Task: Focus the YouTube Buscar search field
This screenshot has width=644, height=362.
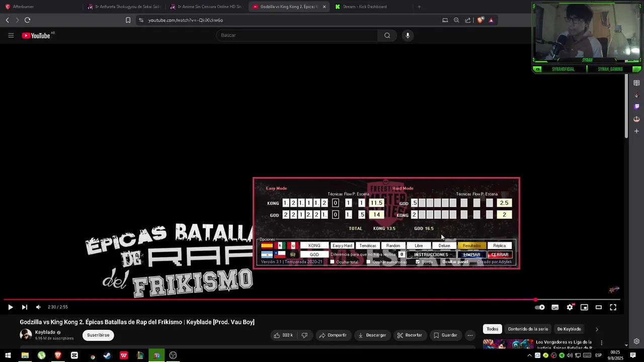Action: pos(297,35)
